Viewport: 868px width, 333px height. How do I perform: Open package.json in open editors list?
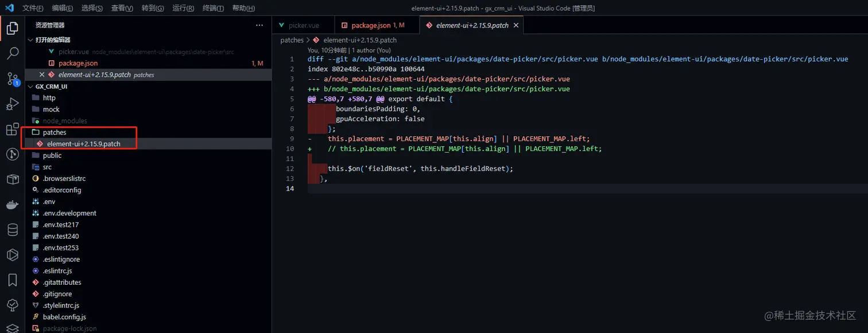click(78, 63)
